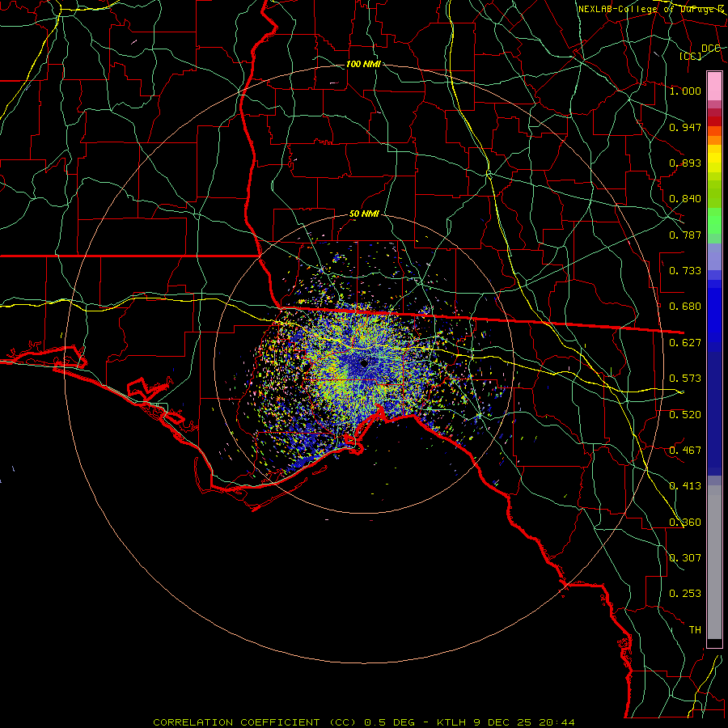
Task: Click the 0.787 scale value
Action: pos(685,235)
